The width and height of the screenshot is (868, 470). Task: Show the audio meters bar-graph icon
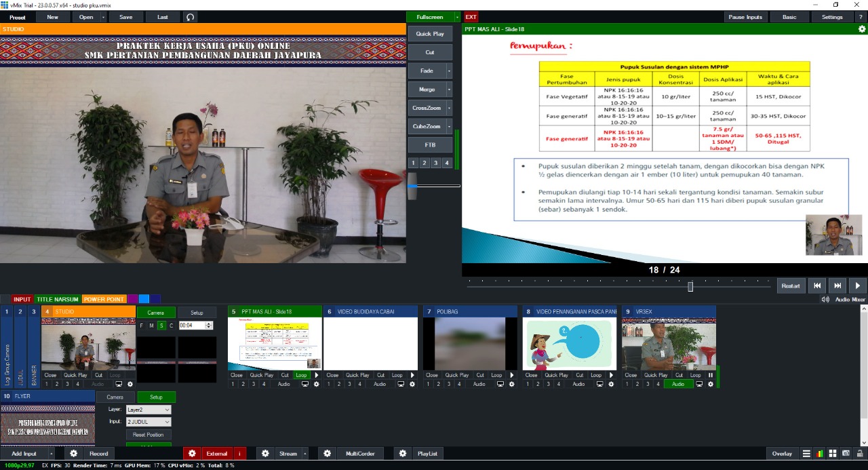pyautogui.click(x=819, y=453)
